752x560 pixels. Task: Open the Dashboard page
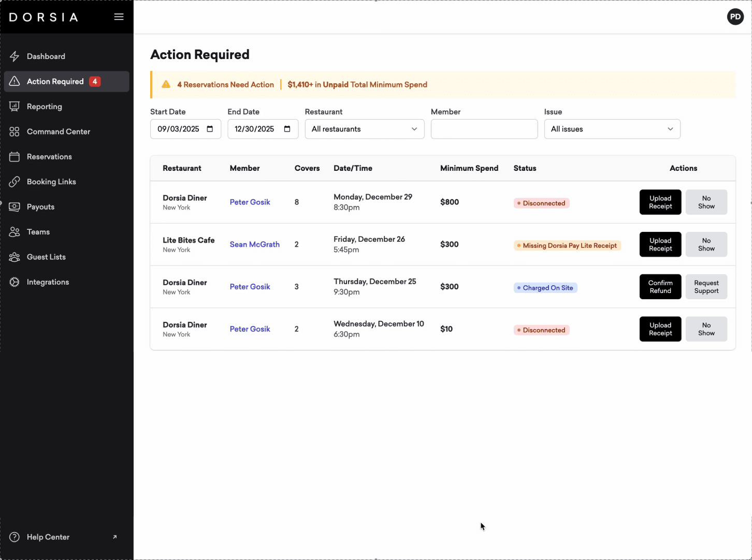coord(66,56)
